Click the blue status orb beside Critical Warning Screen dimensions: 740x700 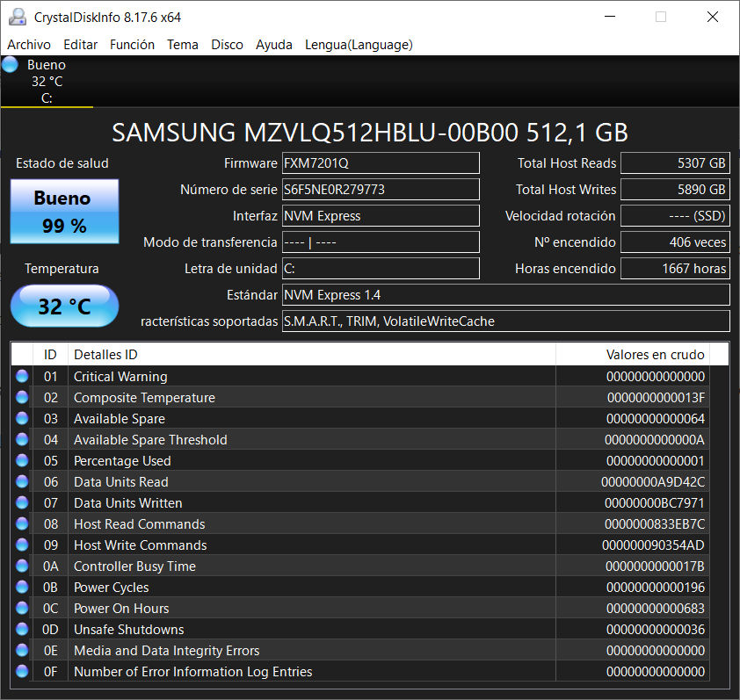pyautogui.click(x=22, y=376)
